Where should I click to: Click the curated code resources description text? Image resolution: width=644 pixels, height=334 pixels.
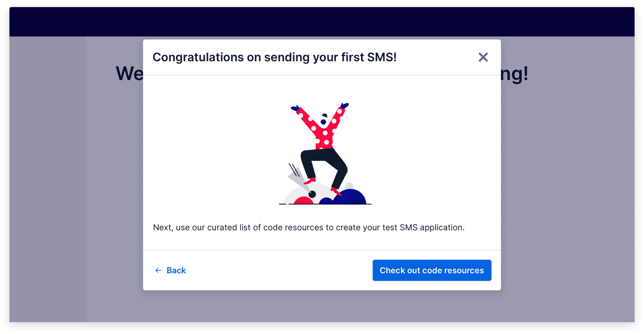coord(309,227)
